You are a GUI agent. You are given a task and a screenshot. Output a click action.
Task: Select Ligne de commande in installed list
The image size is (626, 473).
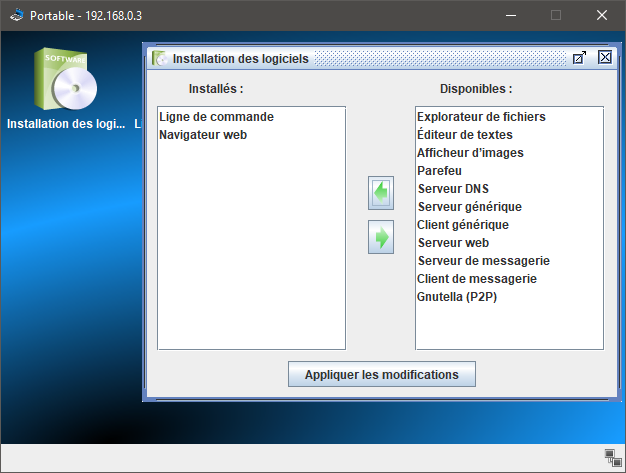pyautogui.click(x=216, y=117)
